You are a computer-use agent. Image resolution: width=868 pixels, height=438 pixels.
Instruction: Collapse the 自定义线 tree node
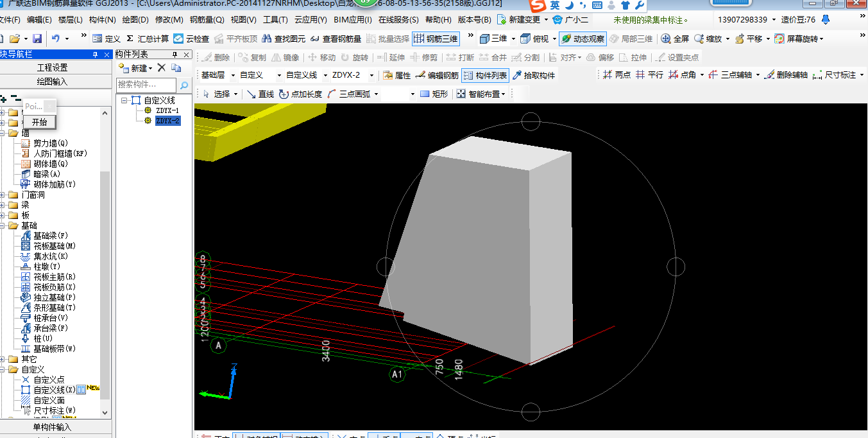click(x=124, y=101)
